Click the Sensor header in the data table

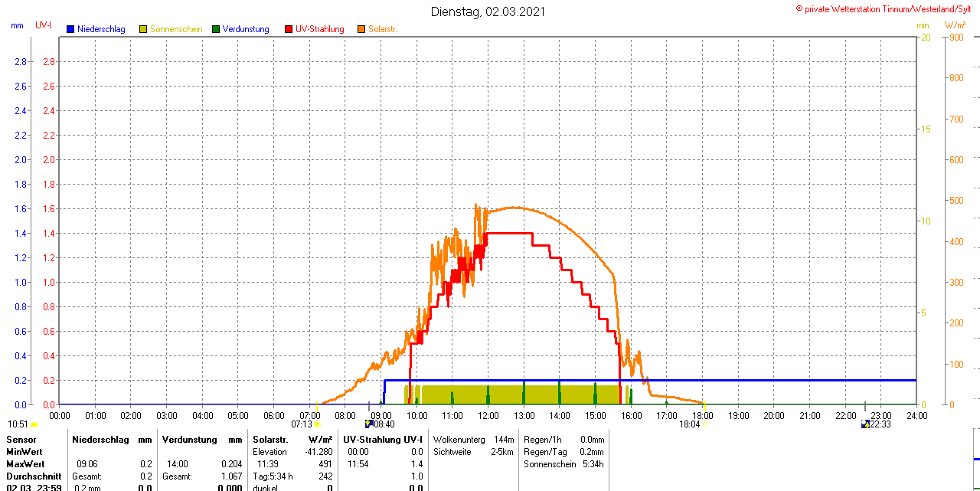[21, 440]
